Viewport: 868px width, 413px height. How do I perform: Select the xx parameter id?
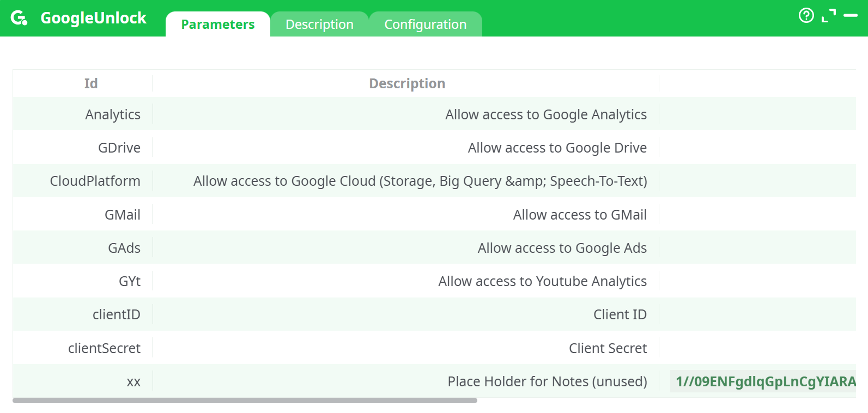133,382
